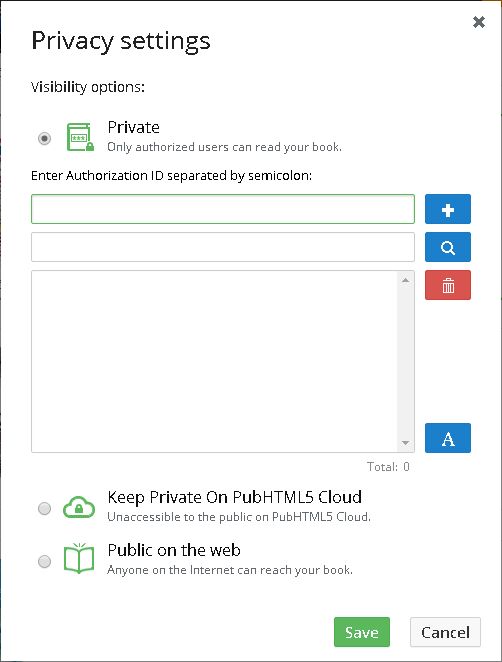Click the blue plus add button
This screenshot has width=502, height=662.
coord(448,209)
